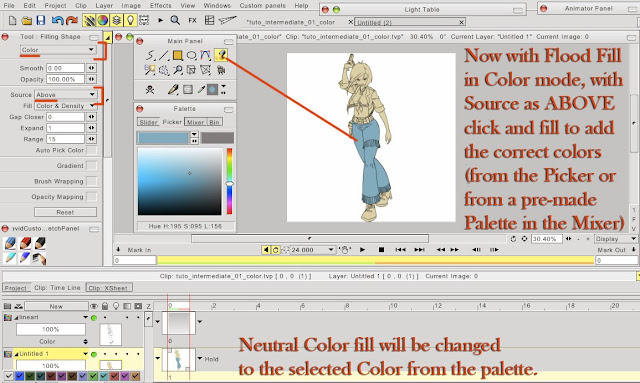The width and height of the screenshot is (640, 383).
Task: Choose the black pencil in sketch panel
Action: point(40,243)
